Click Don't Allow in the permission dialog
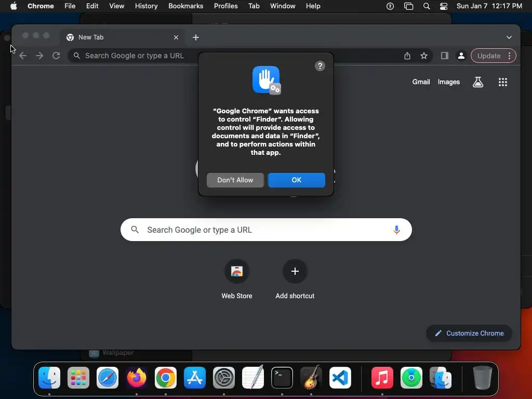The image size is (532, 399). [x=235, y=180]
